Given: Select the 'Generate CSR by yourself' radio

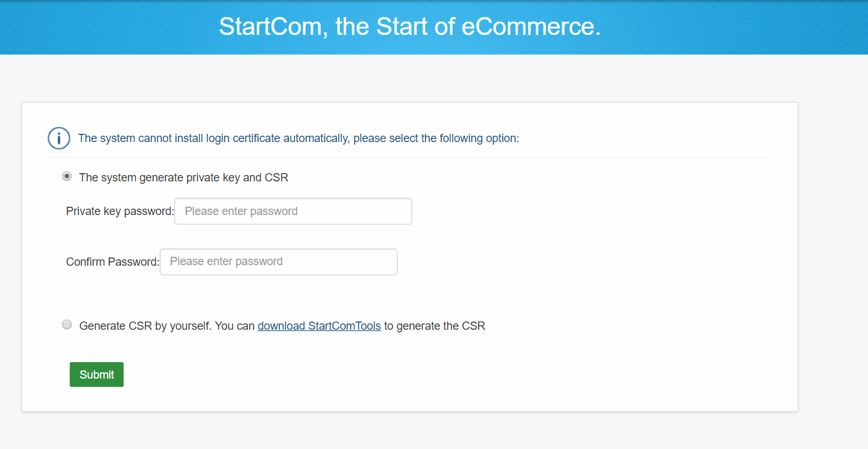Looking at the screenshot, I should coord(67,325).
